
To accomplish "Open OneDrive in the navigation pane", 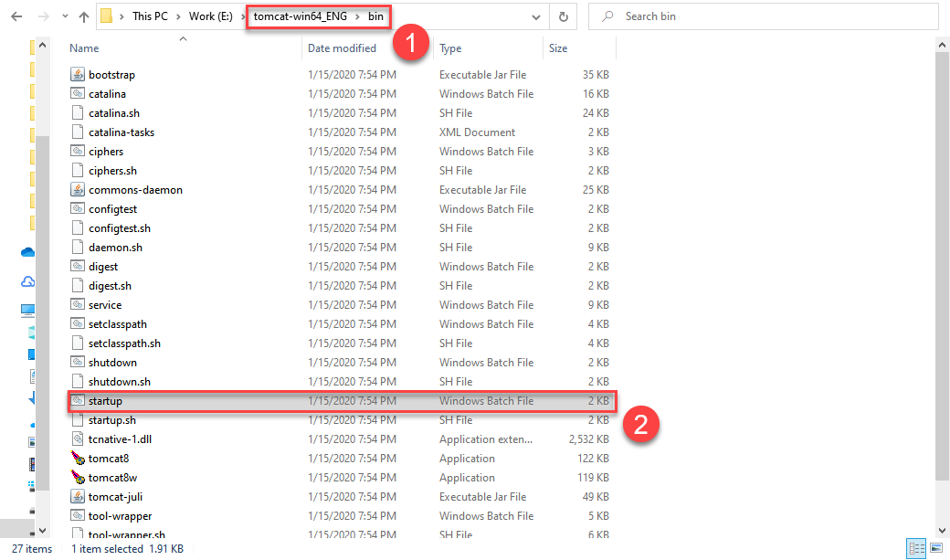I will point(27,251).
